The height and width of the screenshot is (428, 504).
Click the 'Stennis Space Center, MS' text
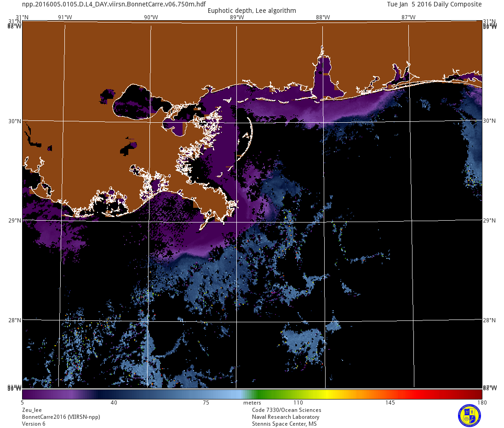(x=284, y=424)
